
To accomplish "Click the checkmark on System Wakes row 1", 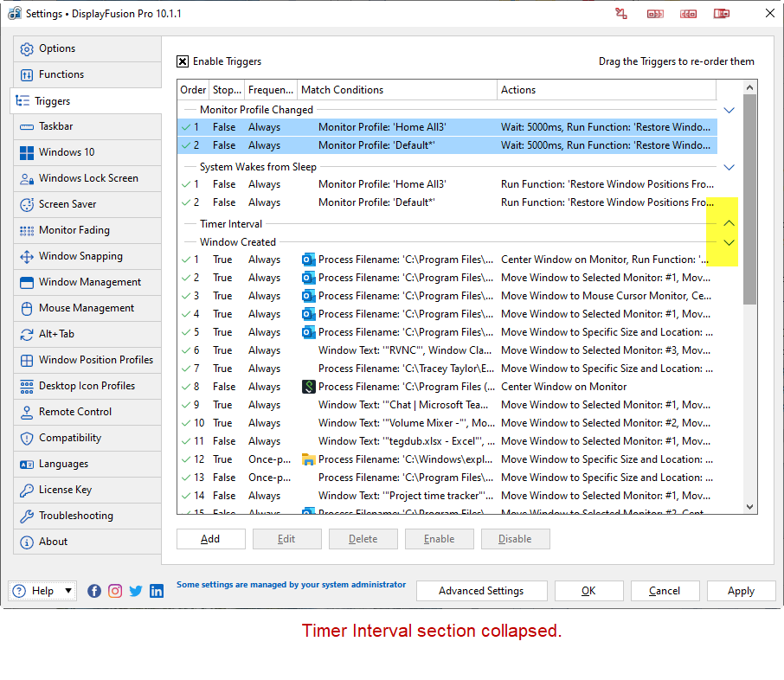I will tap(186, 184).
